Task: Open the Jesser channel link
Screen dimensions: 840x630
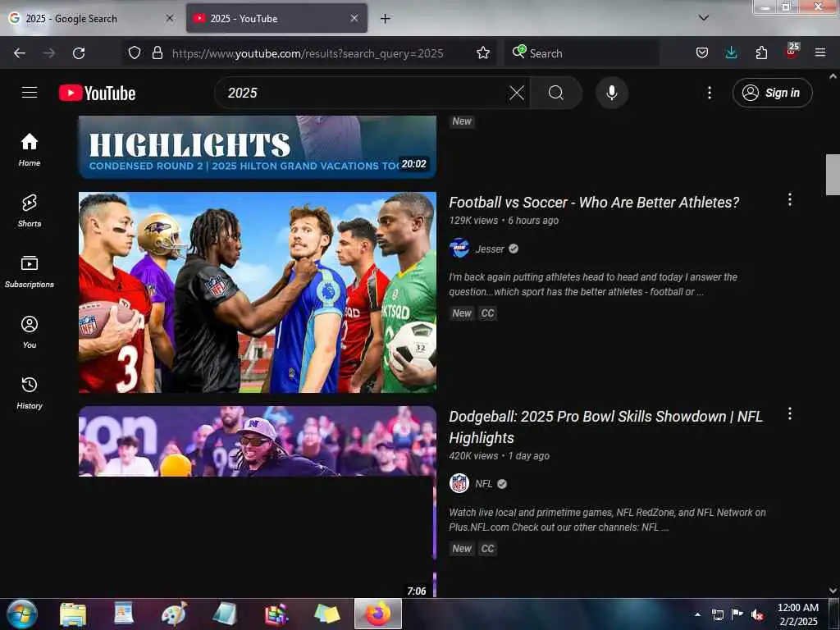Action: [x=490, y=249]
